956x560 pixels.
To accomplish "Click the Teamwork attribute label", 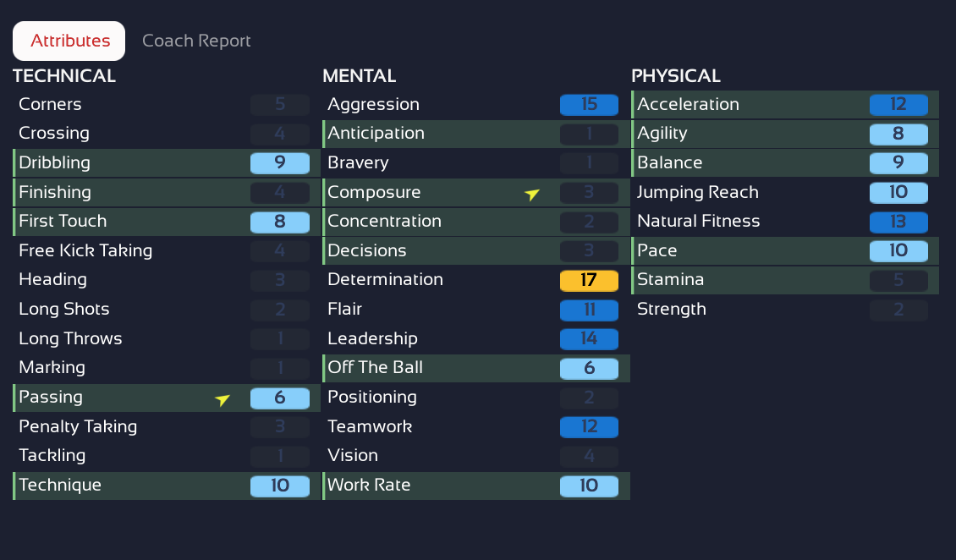I will click(370, 426).
